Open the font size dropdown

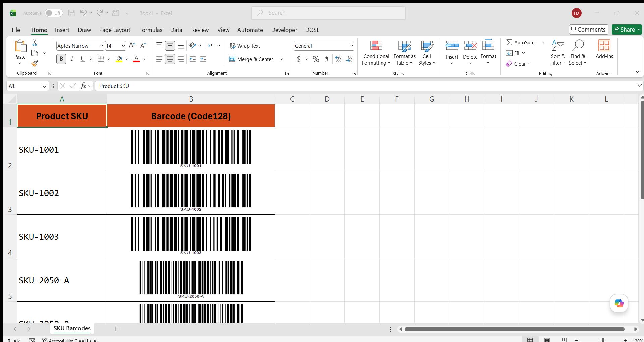pos(123,46)
